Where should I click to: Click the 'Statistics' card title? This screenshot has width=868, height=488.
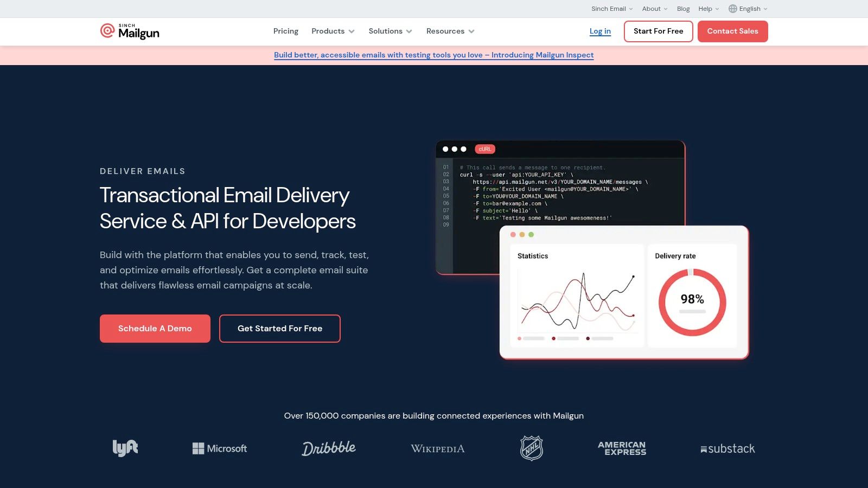coord(533,256)
